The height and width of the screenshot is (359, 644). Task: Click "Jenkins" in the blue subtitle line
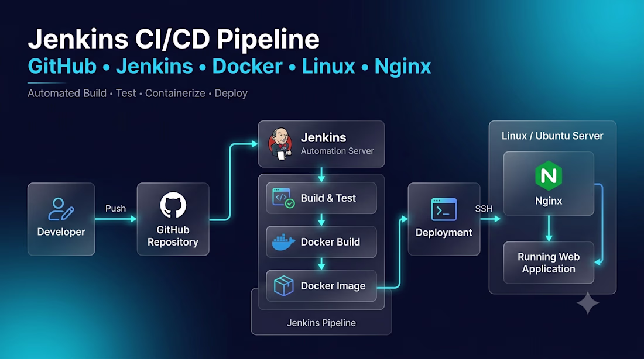155,67
